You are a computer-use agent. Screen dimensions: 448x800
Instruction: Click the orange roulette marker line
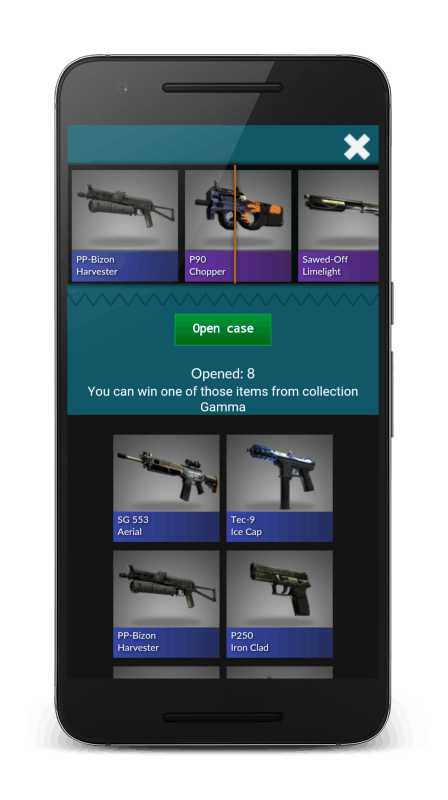click(x=235, y=223)
